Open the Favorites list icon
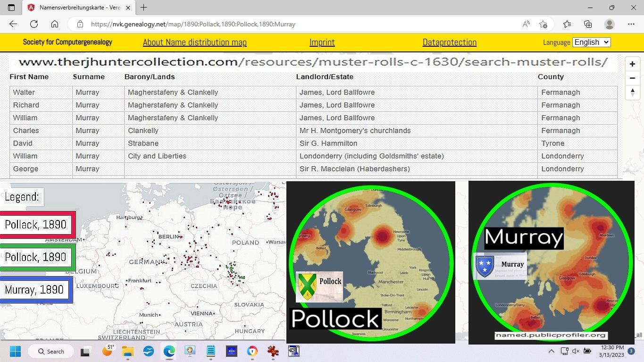The height and width of the screenshot is (362, 644). [567, 24]
